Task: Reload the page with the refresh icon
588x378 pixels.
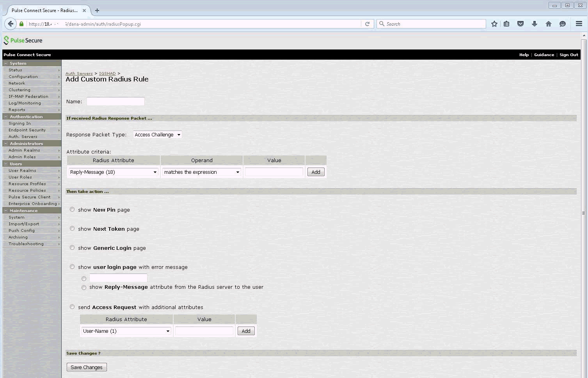Action: (367, 24)
